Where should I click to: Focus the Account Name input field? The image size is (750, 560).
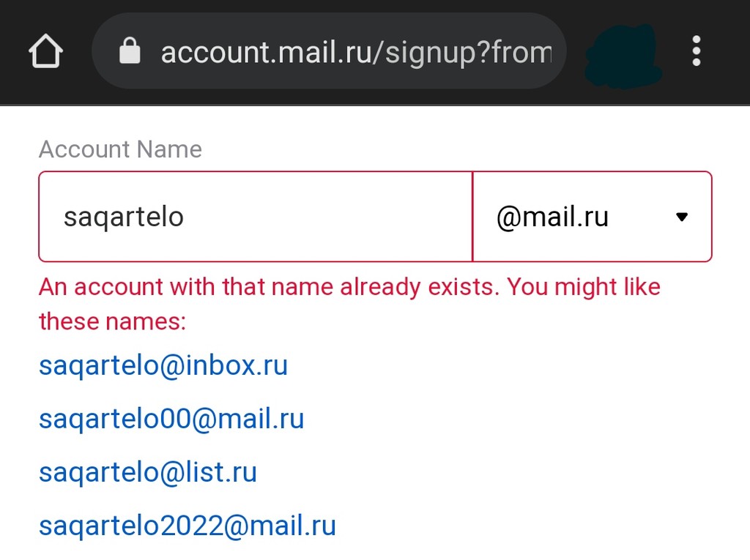tap(255, 217)
